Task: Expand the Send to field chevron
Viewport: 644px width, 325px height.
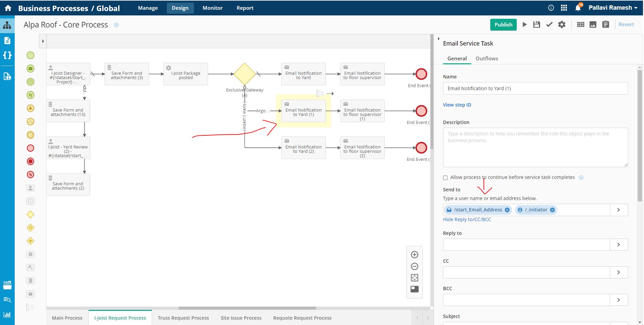Action: point(619,210)
